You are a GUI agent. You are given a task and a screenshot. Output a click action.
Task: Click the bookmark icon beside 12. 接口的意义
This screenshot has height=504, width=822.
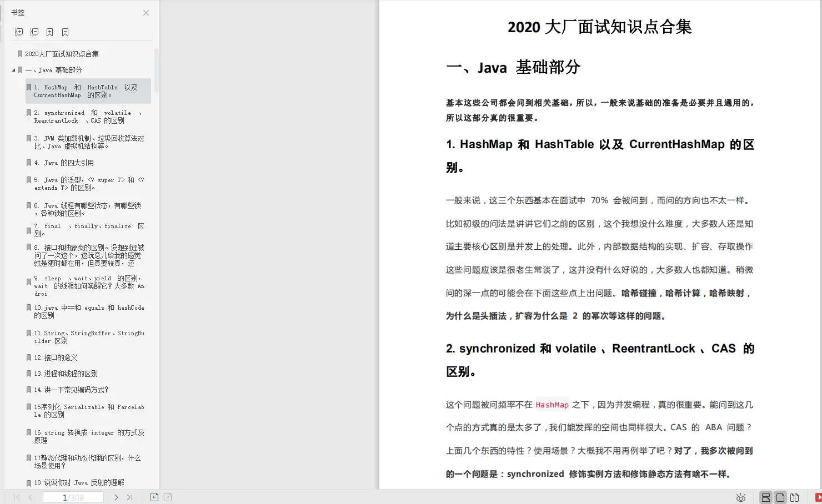click(29, 357)
